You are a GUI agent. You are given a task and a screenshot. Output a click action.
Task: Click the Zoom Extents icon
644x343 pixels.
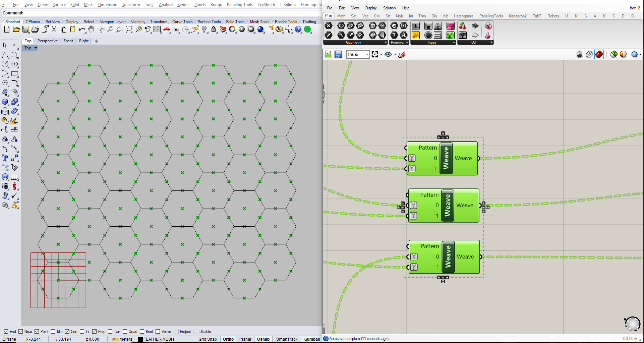tap(129, 30)
